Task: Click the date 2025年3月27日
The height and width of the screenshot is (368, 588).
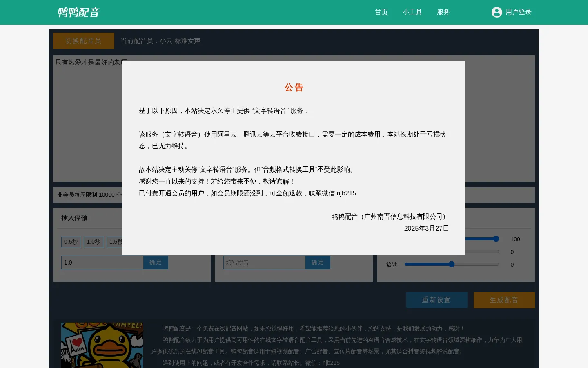Action: pos(427,229)
